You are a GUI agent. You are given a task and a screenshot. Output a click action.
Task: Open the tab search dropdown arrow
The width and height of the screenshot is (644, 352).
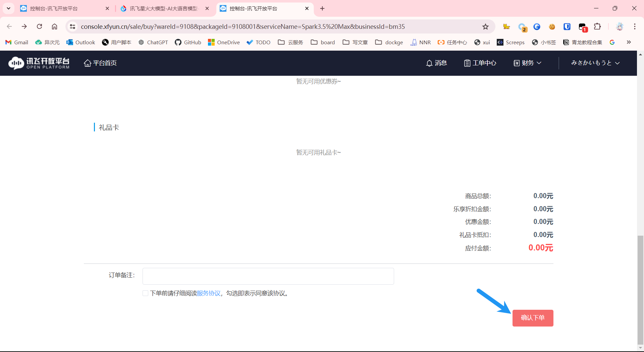[8, 8]
